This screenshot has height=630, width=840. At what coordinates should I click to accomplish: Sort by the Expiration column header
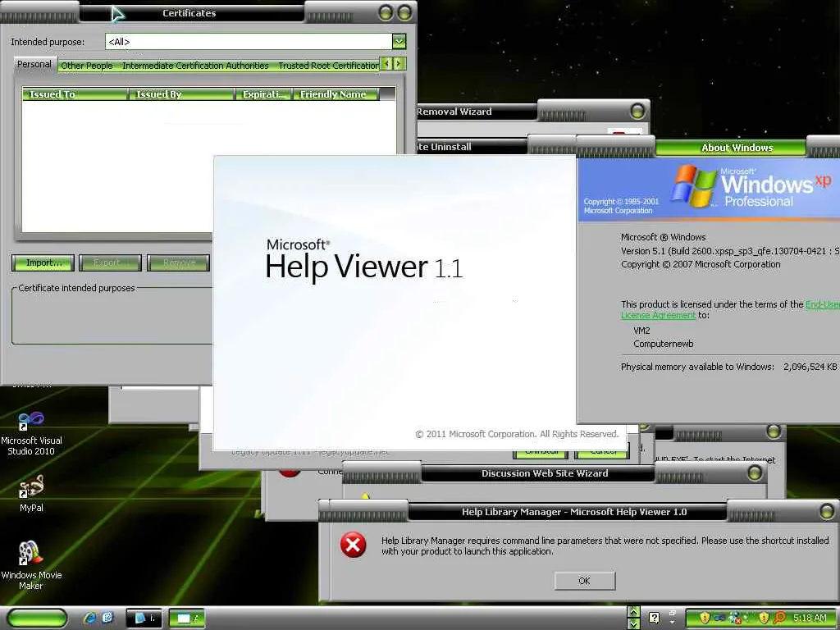[x=264, y=94]
